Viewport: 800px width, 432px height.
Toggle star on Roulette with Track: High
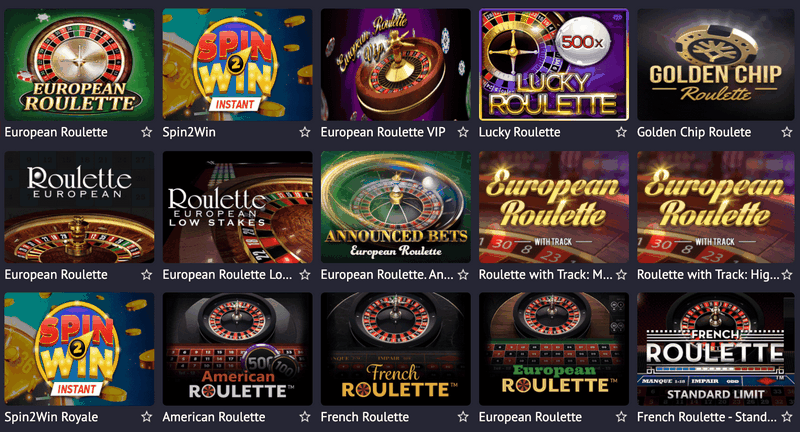[787, 274]
